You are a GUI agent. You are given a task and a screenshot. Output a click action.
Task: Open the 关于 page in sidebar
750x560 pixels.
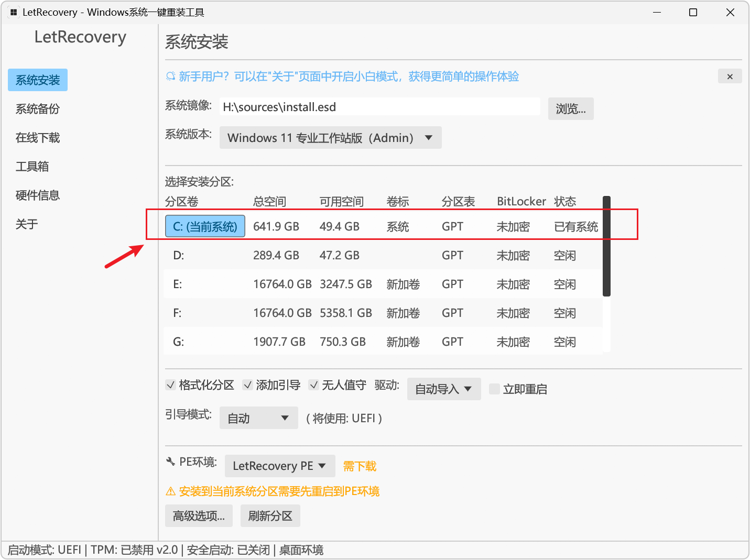coord(27,224)
